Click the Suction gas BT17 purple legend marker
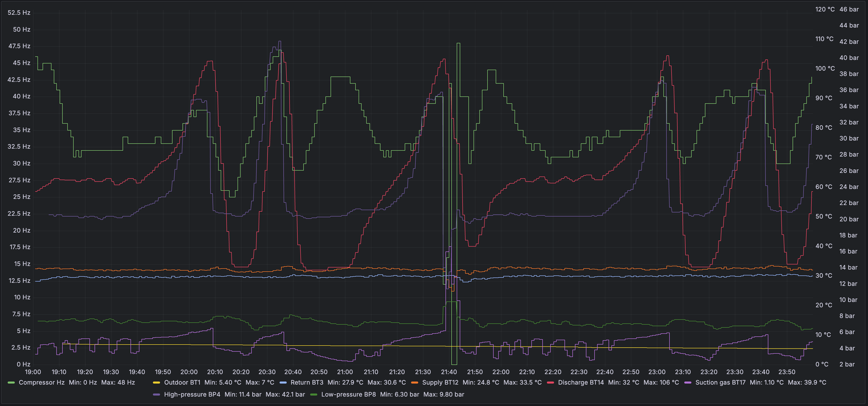Image resolution: width=868 pixels, height=406 pixels. point(688,383)
